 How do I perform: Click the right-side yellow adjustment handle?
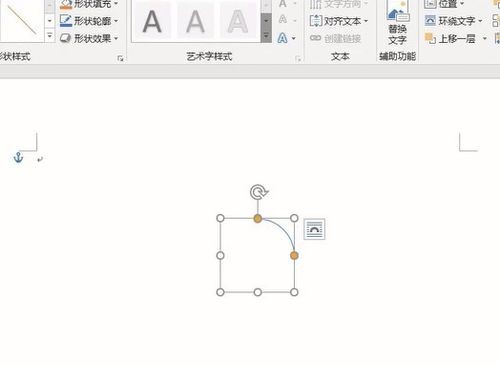click(294, 256)
